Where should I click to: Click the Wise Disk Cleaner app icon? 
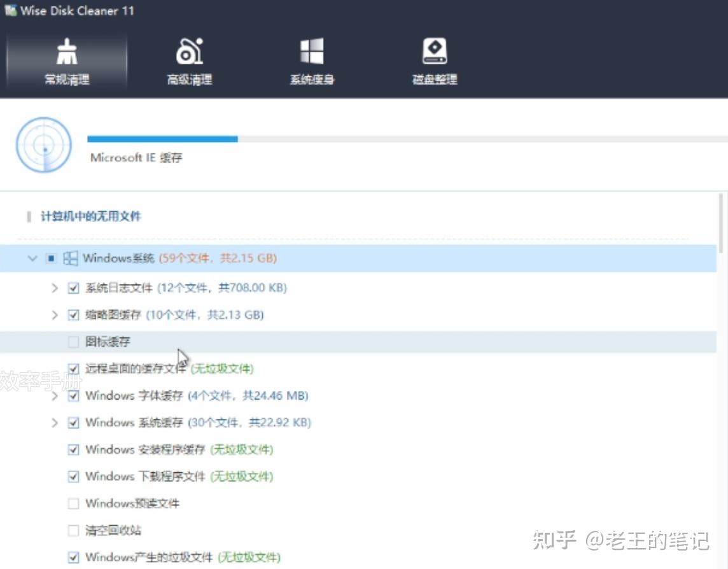point(10,10)
